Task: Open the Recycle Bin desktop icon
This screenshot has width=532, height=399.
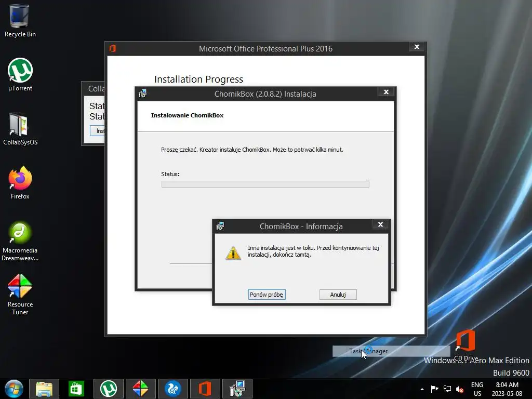Action: pyautogui.click(x=20, y=20)
